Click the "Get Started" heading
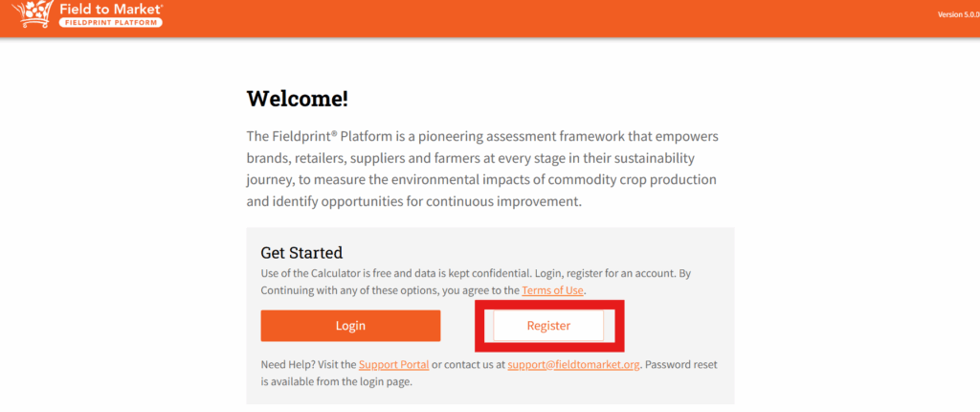Image resolution: width=980 pixels, height=412 pixels. [x=301, y=253]
